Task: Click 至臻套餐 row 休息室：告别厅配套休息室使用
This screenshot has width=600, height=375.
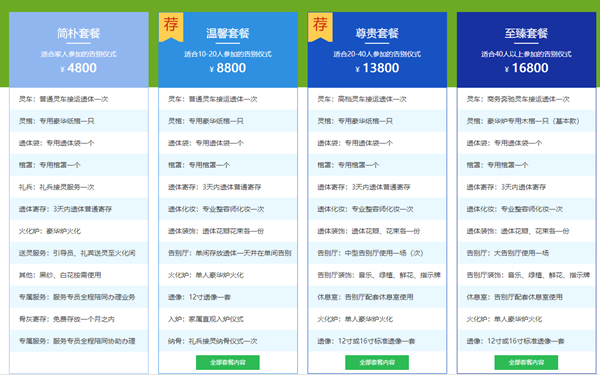Action: pyautogui.click(x=527, y=297)
